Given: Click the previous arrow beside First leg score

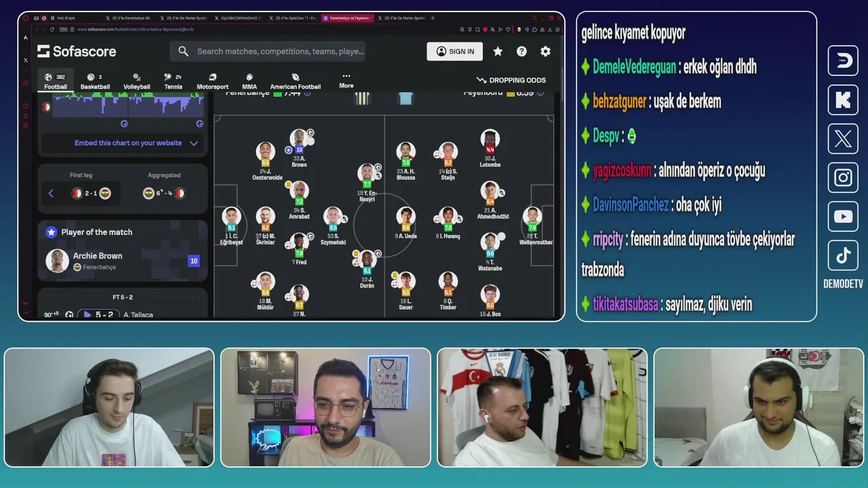Looking at the screenshot, I should 51,193.
